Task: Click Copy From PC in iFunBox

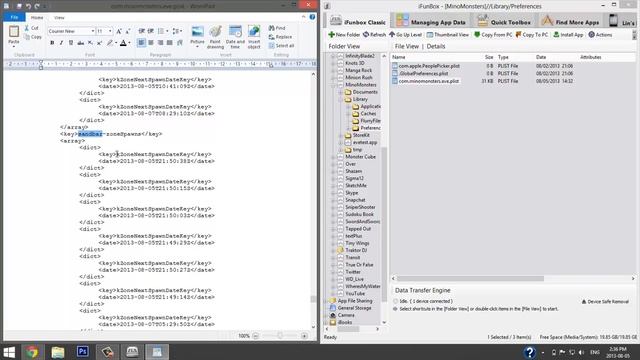Action: [493, 35]
